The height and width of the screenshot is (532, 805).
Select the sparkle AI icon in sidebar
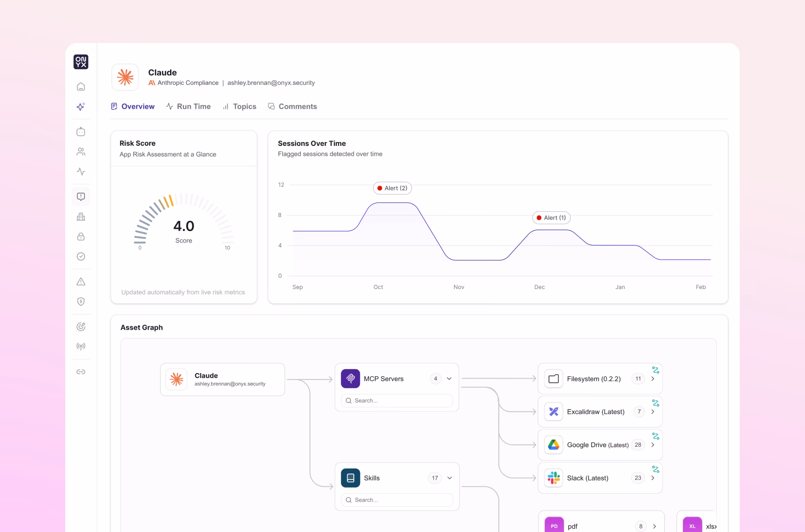click(x=81, y=107)
